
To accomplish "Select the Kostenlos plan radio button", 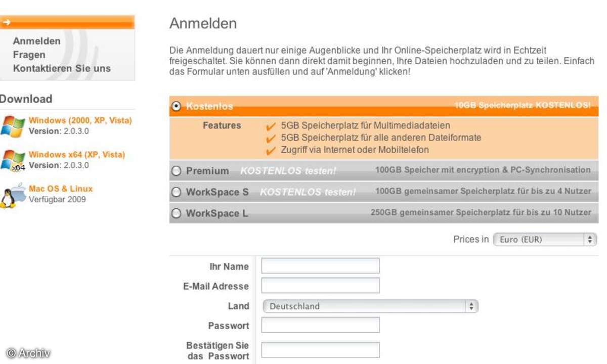I will click(x=176, y=106).
